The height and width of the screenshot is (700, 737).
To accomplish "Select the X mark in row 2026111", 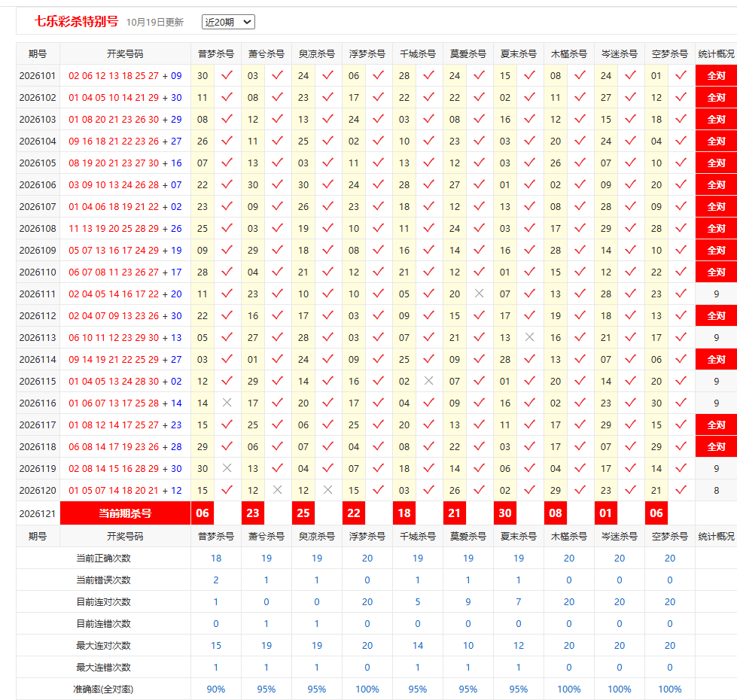I will click(479, 294).
